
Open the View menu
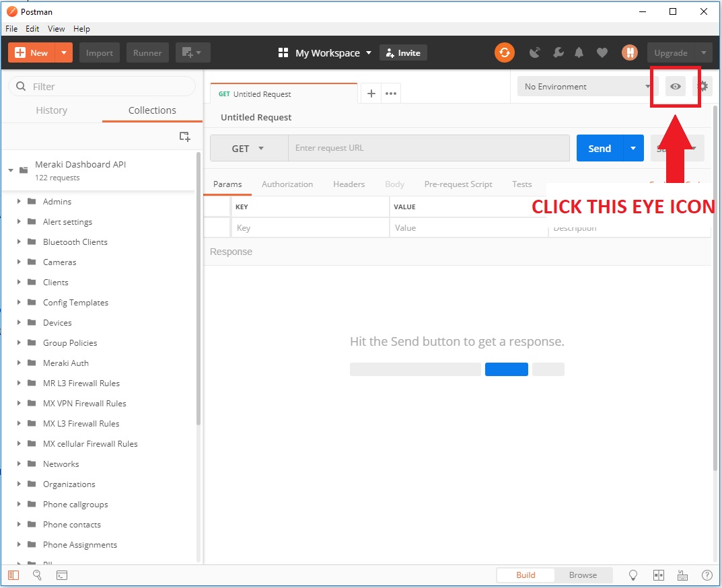[57, 29]
